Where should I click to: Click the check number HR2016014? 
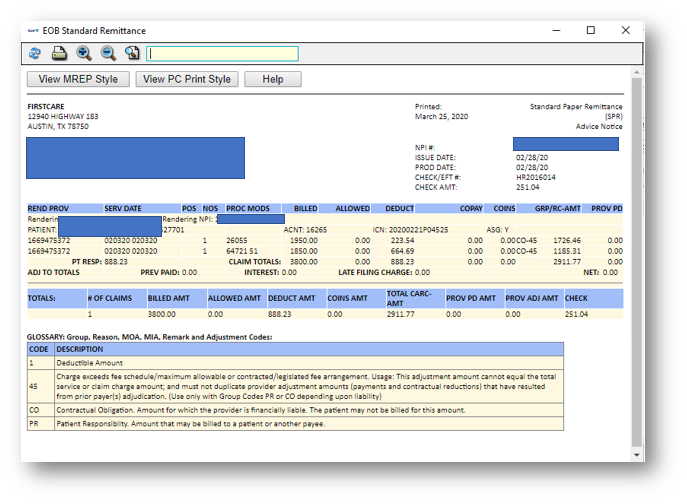point(536,177)
